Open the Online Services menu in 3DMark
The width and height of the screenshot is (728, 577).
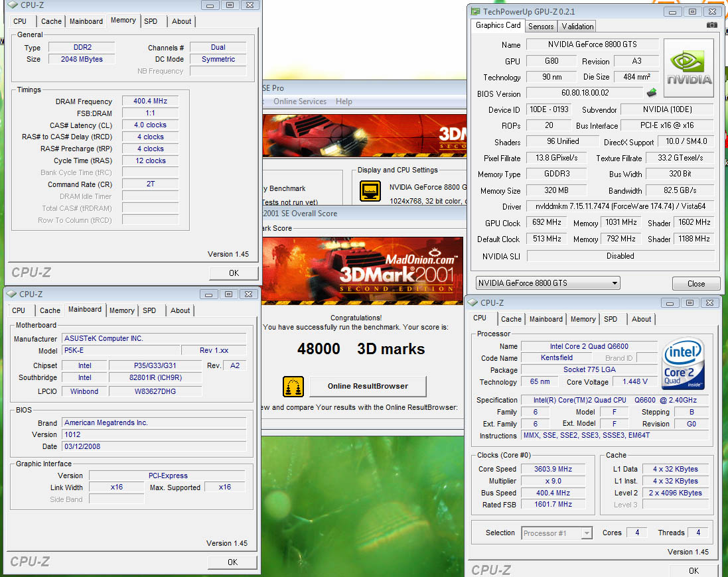point(299,101)
